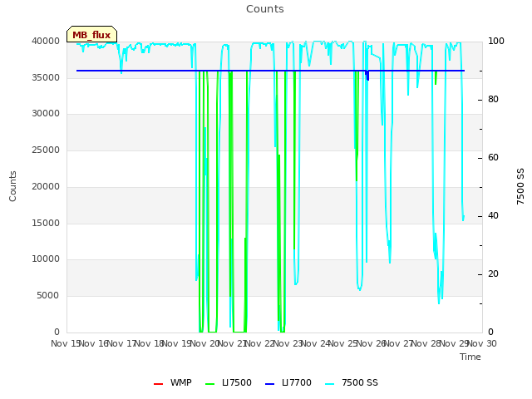
Task: Click the 80 tick on right axis
Action: (493, 100)
